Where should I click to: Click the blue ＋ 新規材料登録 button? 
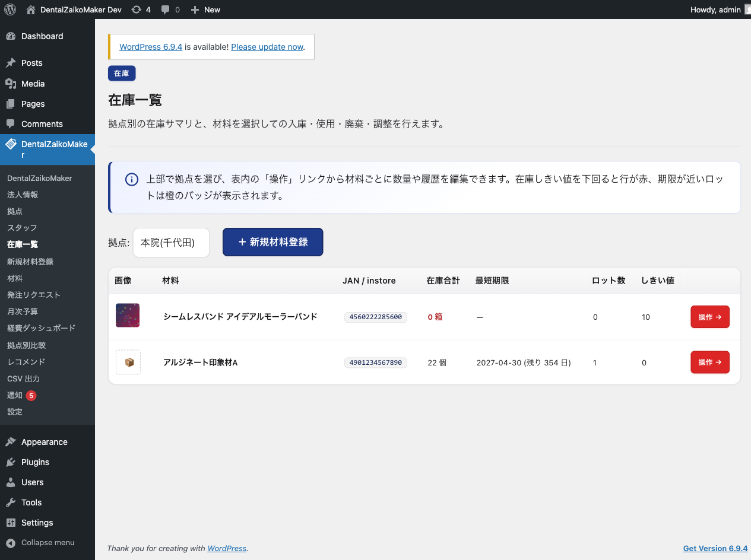click(x=272, y=242)
